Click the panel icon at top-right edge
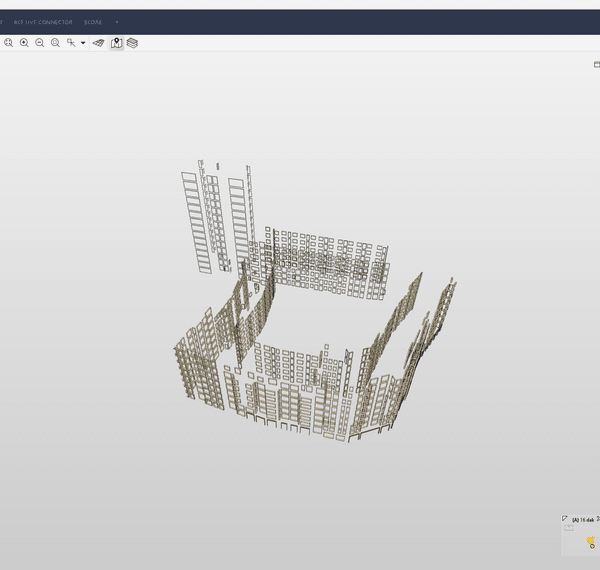 (x=596, y=64)
